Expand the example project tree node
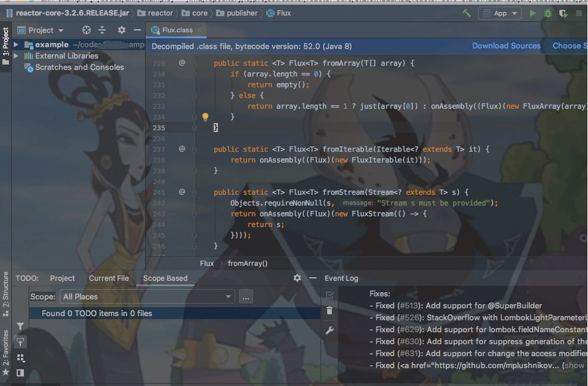This screenshot has height=386, width=588. (16, 44)
